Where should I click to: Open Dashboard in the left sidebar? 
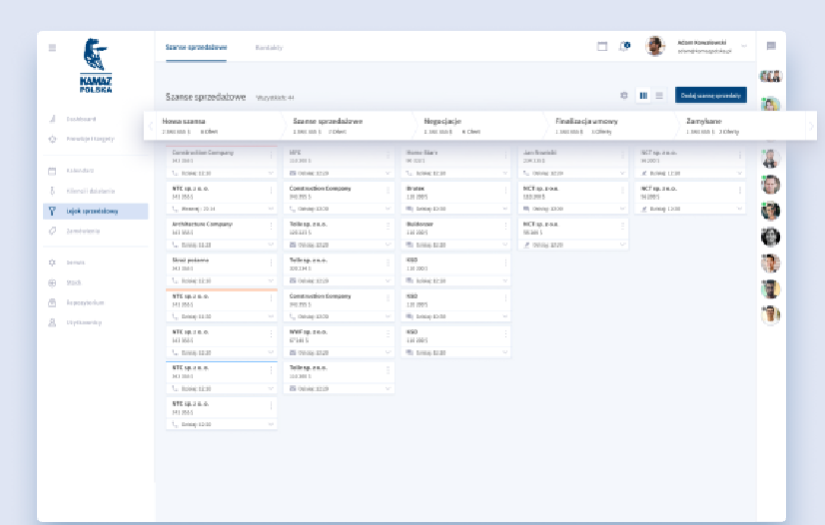81,119
